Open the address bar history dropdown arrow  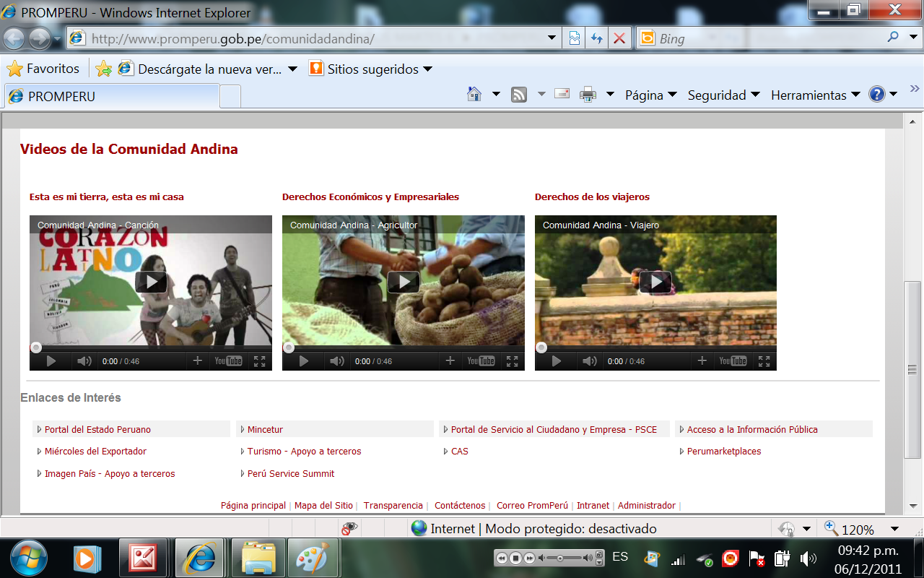(552, 38)
